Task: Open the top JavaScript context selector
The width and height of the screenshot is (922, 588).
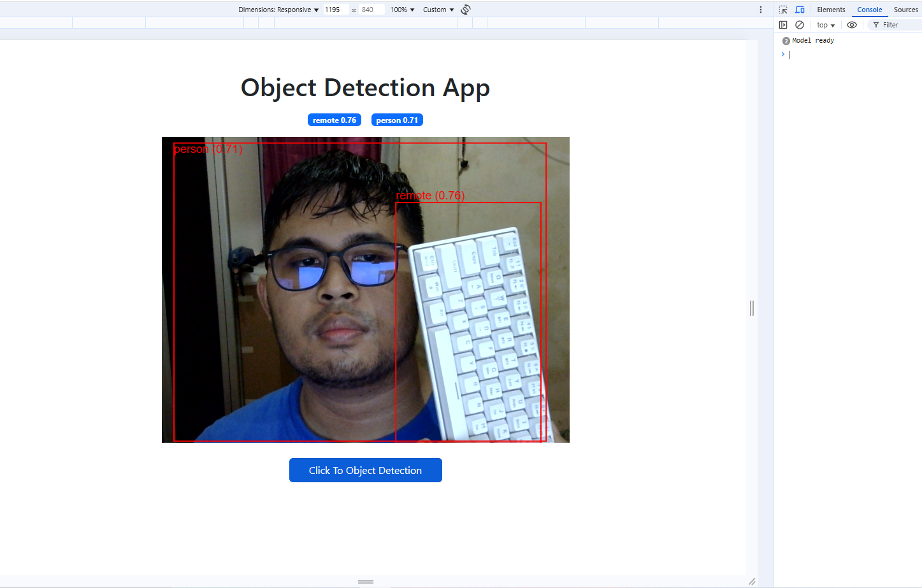Action: 825,25
